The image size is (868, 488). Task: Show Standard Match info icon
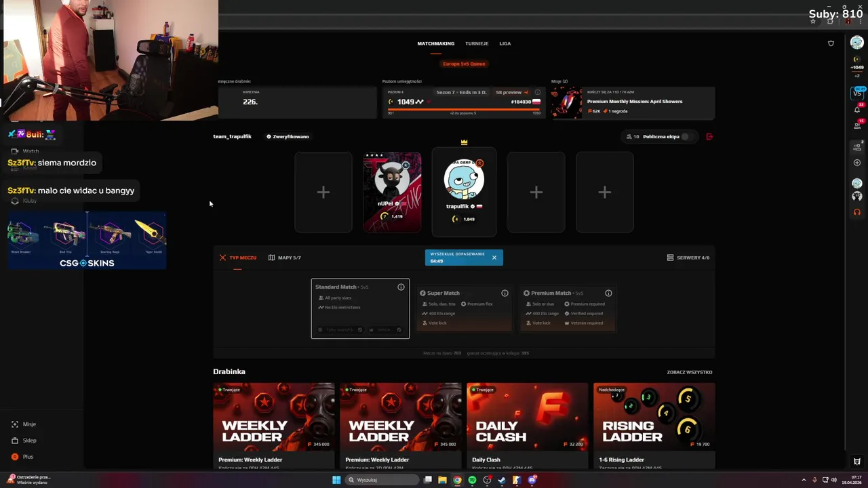tap(401, 287)
